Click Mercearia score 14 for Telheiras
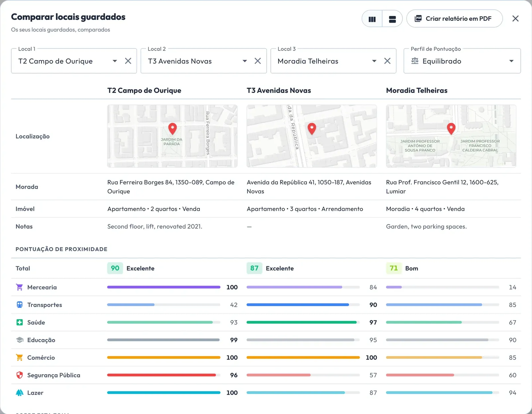532x414 pixels. point(512,287)
